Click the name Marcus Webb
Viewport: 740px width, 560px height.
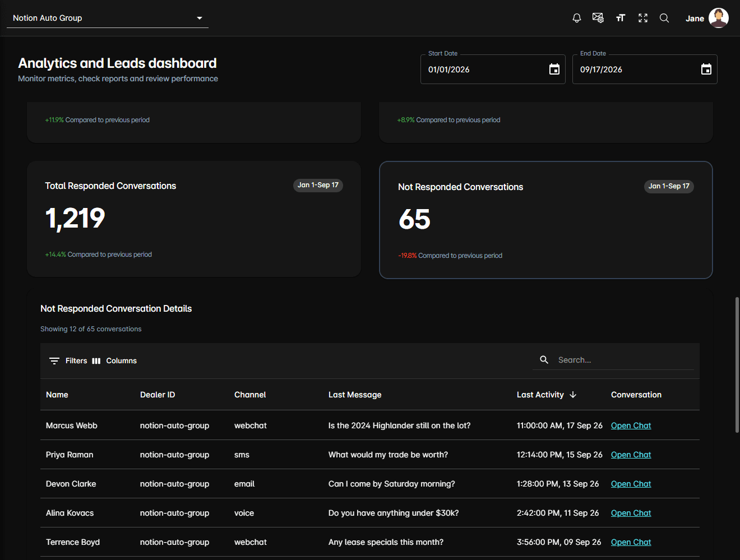coord(72,425)
